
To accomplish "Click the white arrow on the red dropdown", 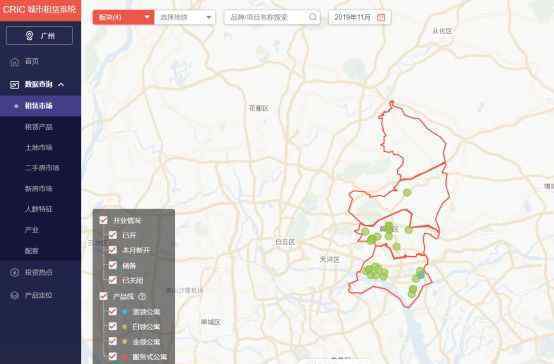I will [x=147, y=17].
